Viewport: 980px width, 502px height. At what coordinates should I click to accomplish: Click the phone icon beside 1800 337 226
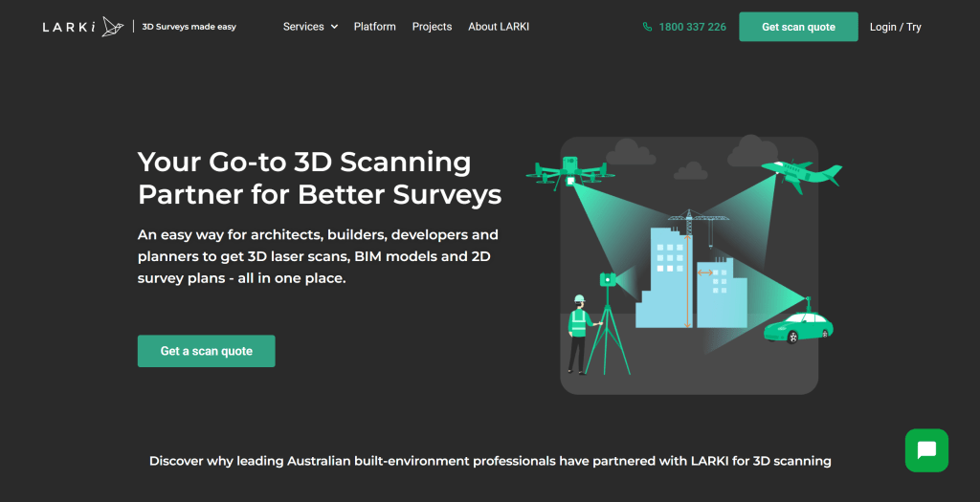pos(647,27)
